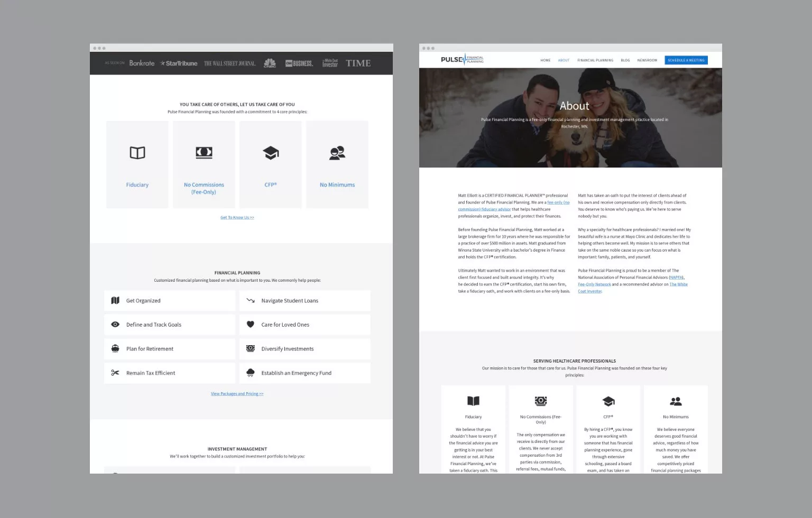The width and height of the screenshot is (812, 518).
Task: Click the CNN Business logo
Action: [299, 63]
